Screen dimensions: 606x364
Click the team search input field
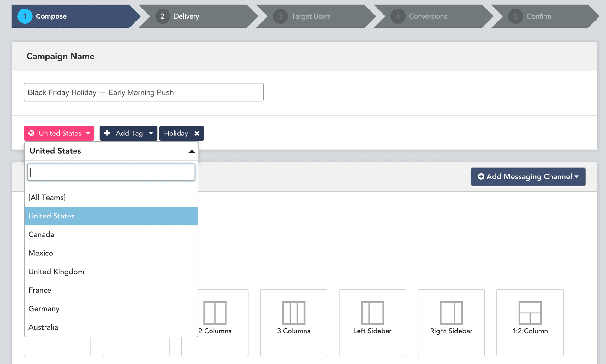click(111, 172)
